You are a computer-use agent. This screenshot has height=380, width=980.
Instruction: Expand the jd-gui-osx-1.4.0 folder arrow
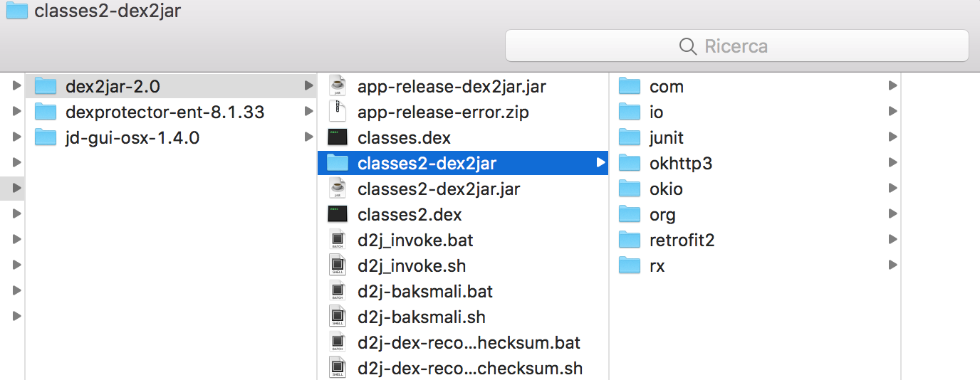point(308,138)
